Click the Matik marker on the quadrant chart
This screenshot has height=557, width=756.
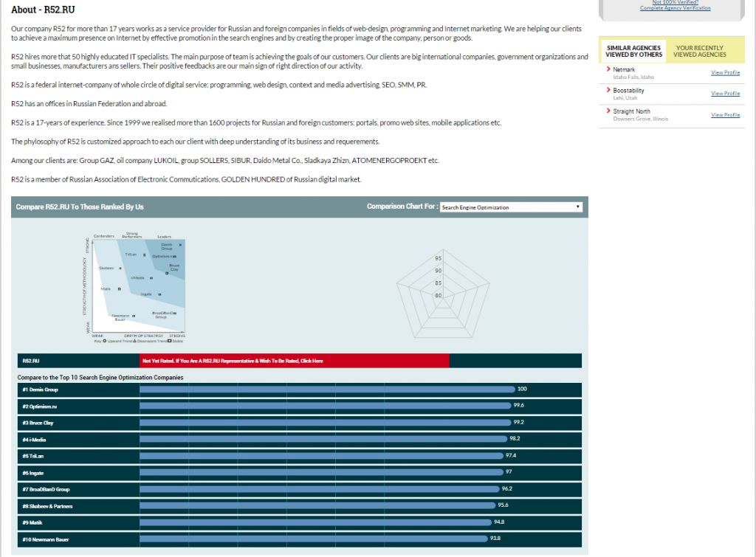(x=119, y=289)
